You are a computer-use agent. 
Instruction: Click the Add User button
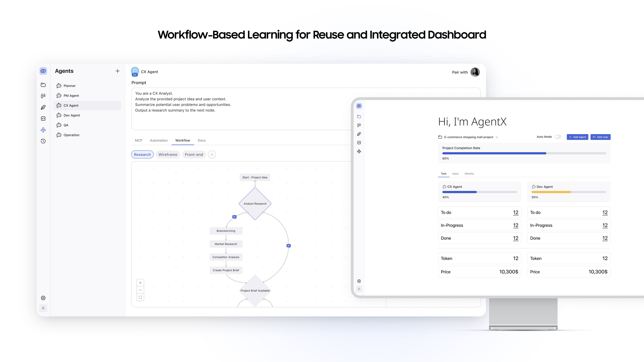[x=600, y=137]
